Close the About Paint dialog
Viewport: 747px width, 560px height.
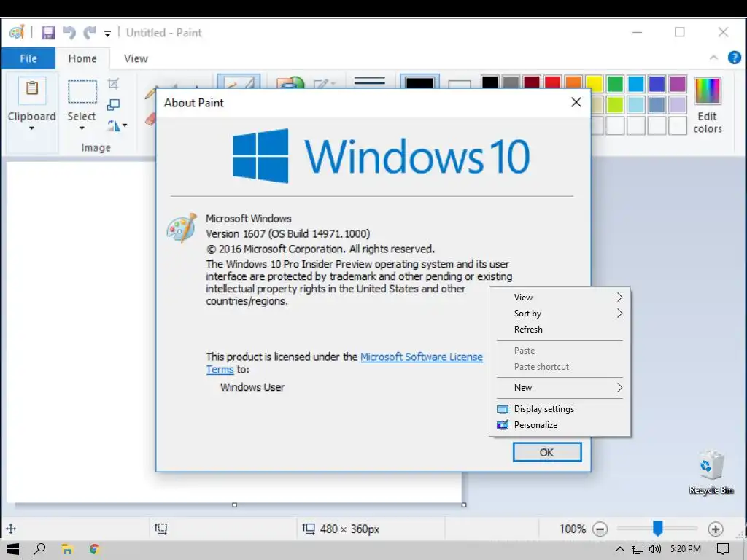576,102
